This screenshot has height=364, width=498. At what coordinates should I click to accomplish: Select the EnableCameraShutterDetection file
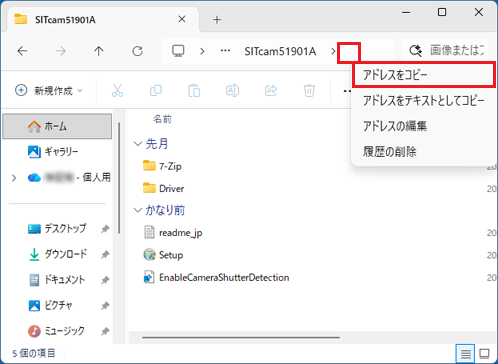pyautogui.click(x=216, y=277)
